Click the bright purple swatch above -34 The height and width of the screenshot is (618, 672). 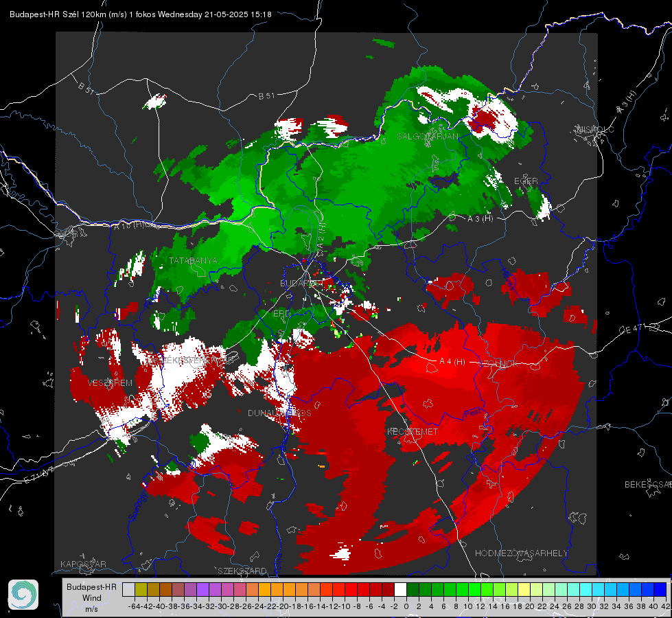click(202, 590)
